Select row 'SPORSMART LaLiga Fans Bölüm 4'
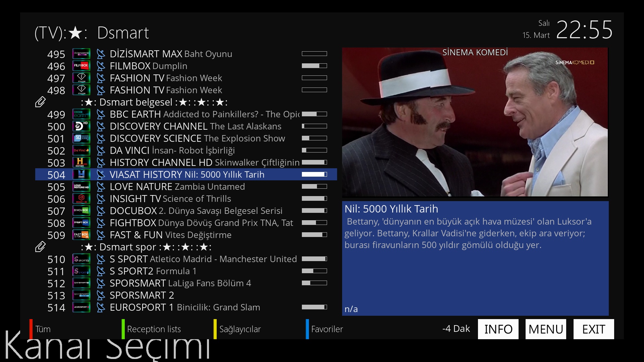Viewport: 644px width, 362px height. coord(186,283)
